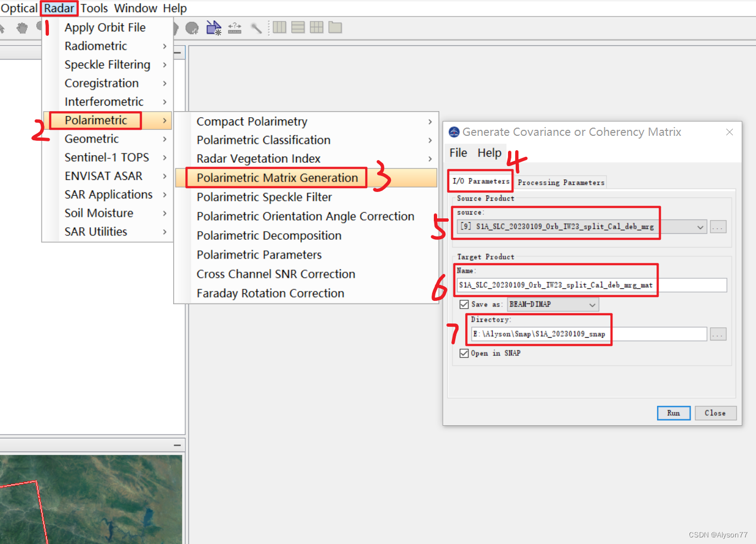This screenshot has width=756, height=544.
Task: Minimize the world map panel
Action: [x=177, y=445]
